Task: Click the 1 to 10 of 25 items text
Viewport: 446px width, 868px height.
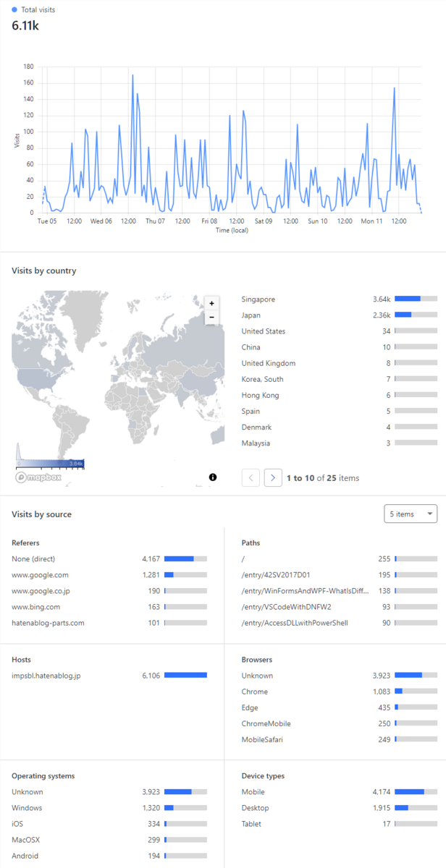Action: tap(323, 478)
